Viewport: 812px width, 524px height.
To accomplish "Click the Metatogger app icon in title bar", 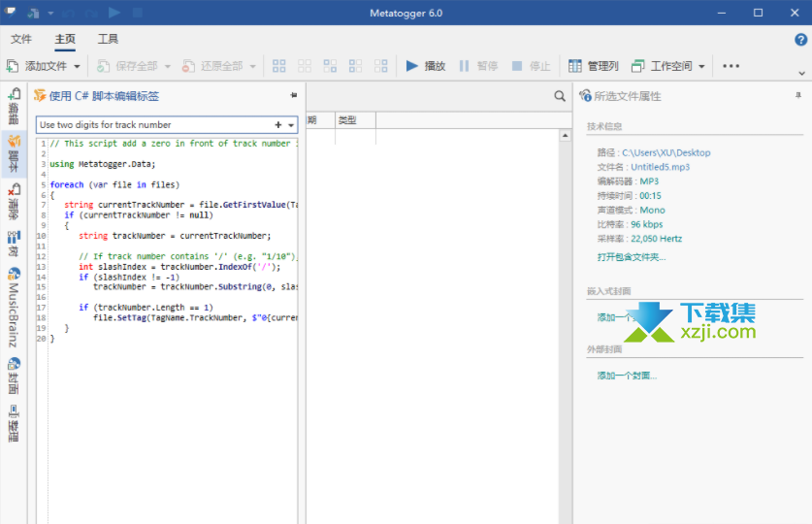I will point(10,13).
